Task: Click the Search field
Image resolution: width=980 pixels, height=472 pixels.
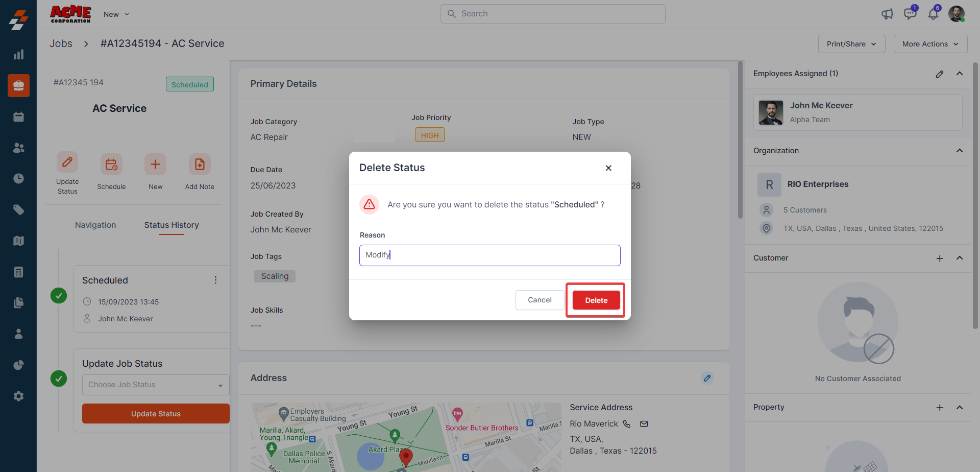Action: 553,14
